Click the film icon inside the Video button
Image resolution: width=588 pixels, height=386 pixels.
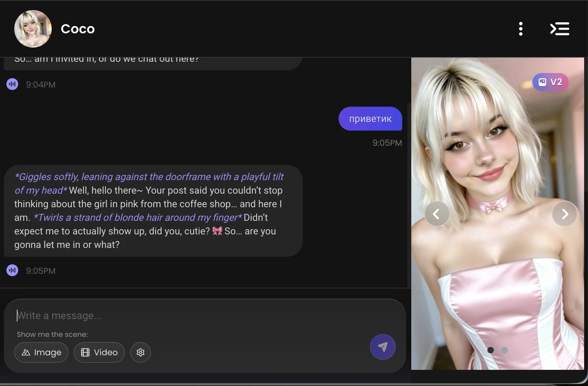(85, 352)
